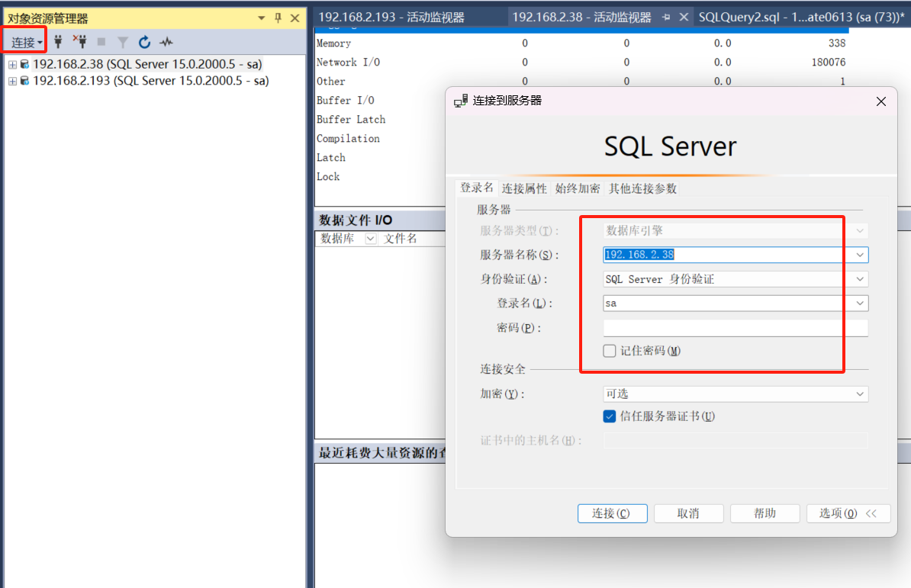This screenshot has width=911, height=588.
Task: Select the 连接属性 tab
Action: [524, 188]
